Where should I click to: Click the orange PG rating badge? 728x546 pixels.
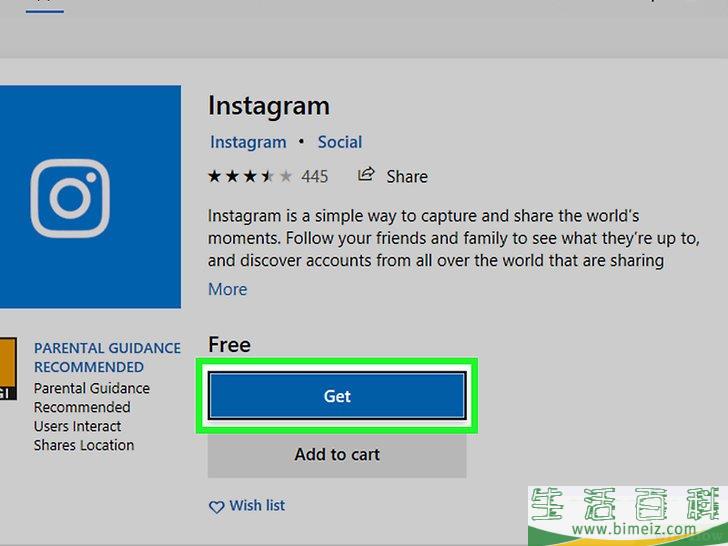(8, 369)
